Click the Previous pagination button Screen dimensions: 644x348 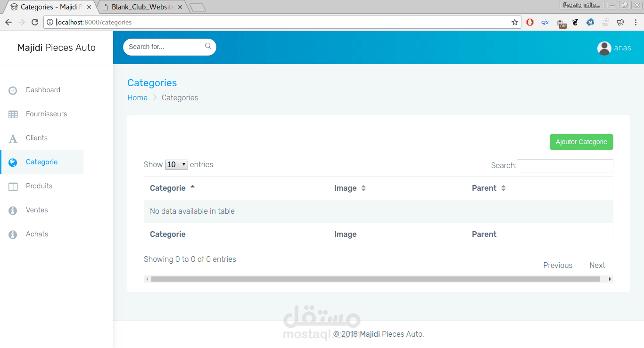tap(558, 265)
